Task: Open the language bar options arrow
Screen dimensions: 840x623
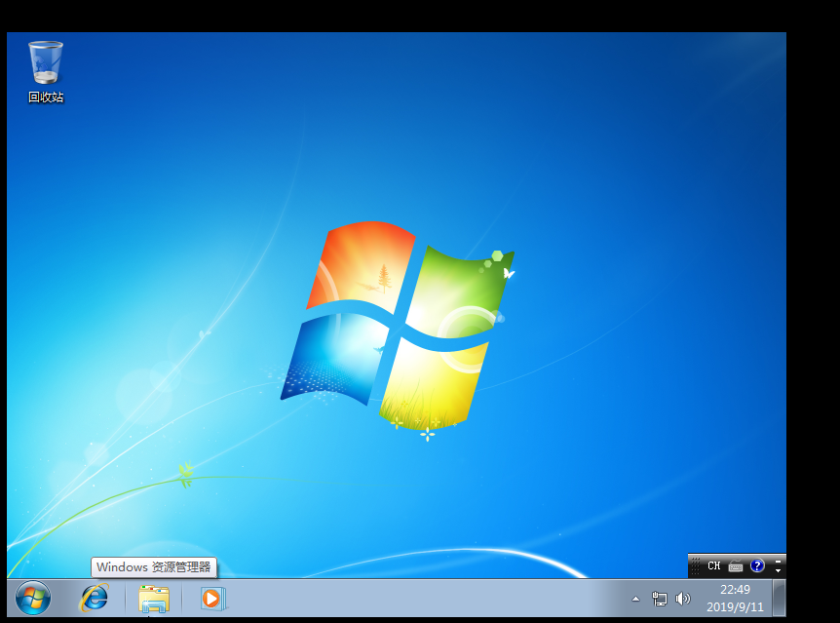Action: pos(778,571)
